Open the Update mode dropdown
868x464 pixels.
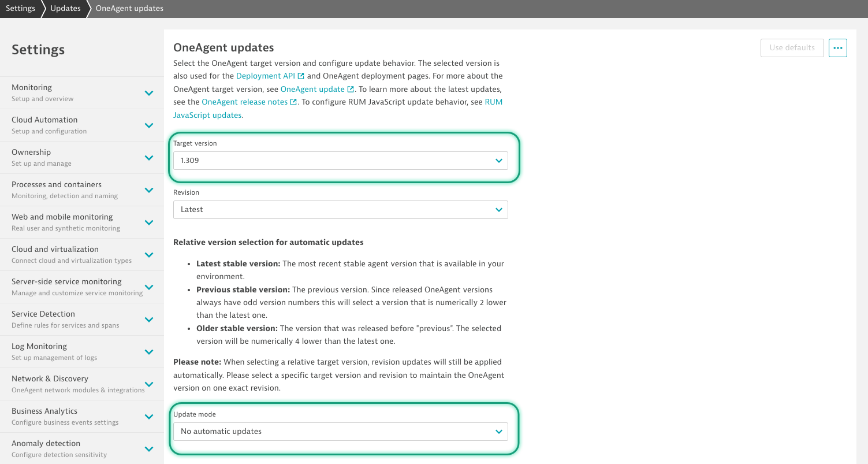click(x=341, y=431)
